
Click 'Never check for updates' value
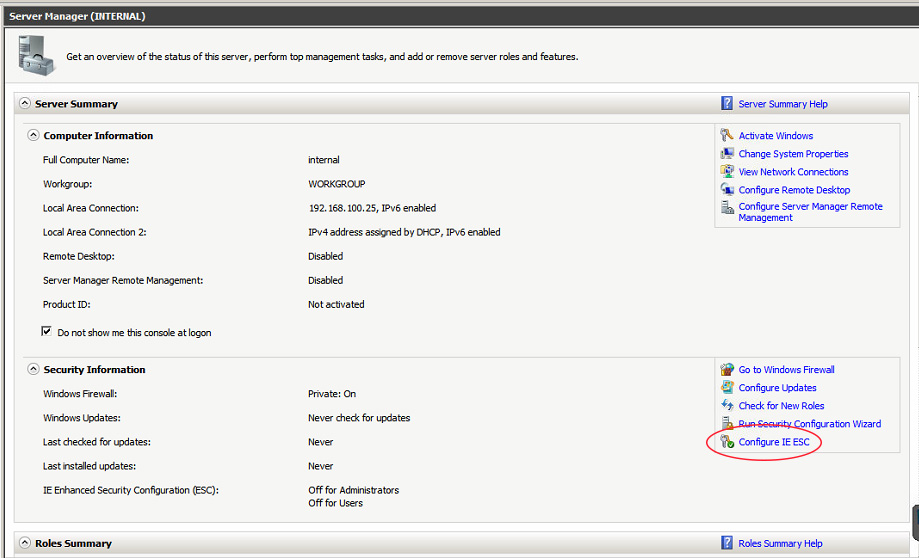click(x=359, y=418)
